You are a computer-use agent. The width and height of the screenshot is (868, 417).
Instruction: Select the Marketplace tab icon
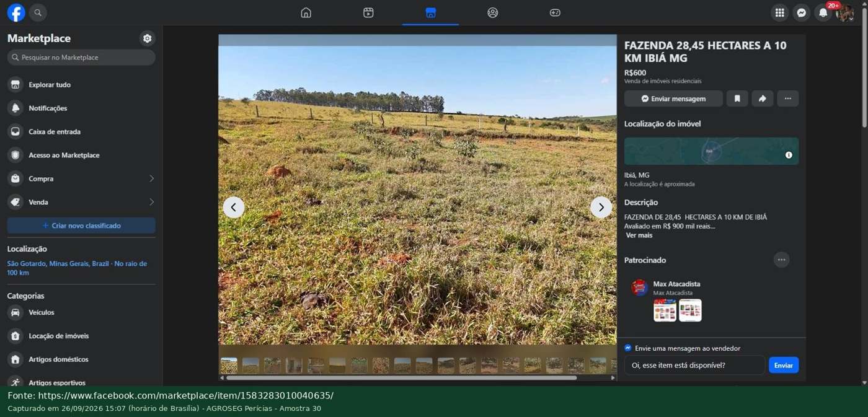tap(431, 12)
